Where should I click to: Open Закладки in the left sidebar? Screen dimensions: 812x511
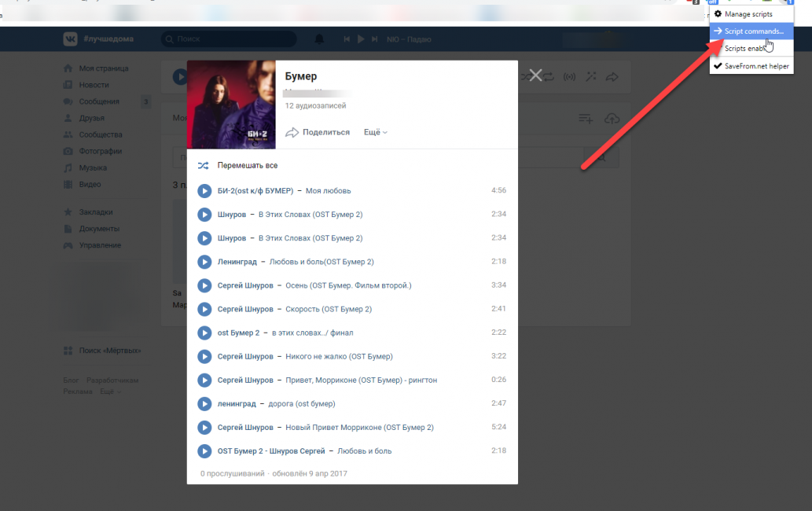coord(95,212)
